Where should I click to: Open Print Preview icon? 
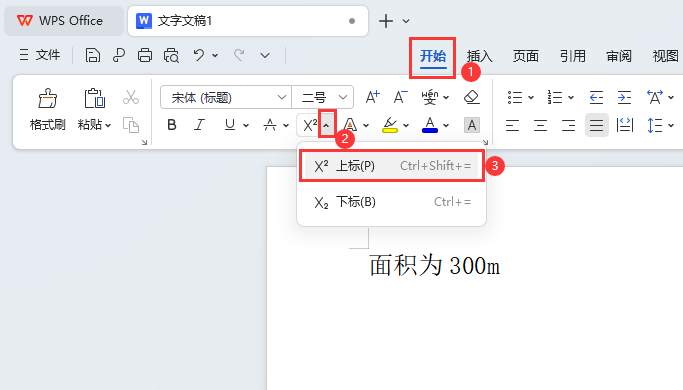171,55
